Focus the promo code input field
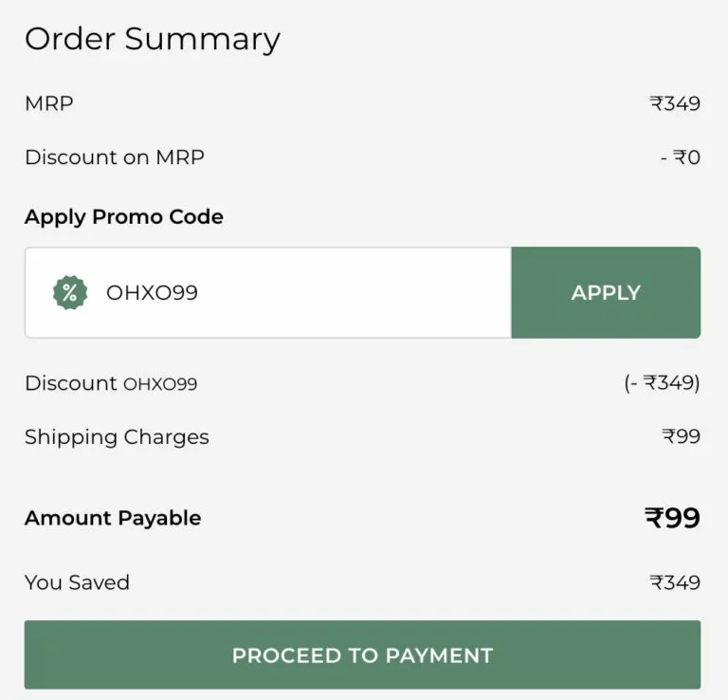 pyautogui.click(x=268, y=293)
